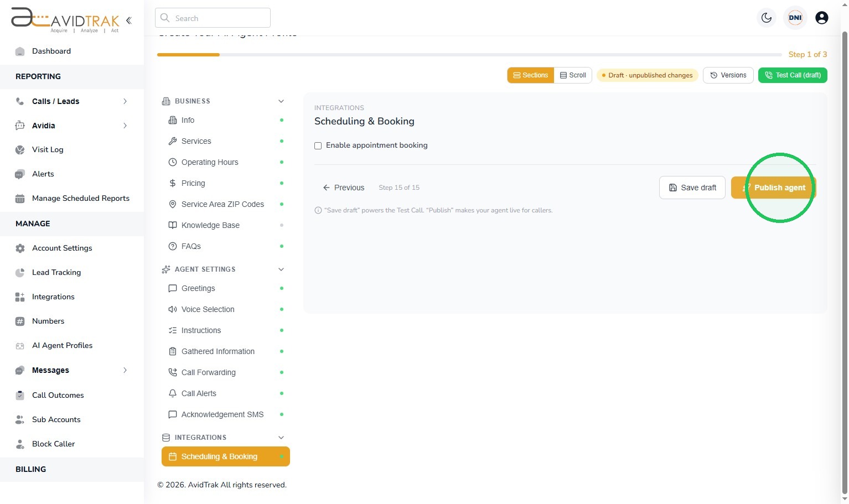Click the Publish agent button
Viewport: 849px width, 504px height.
(774, 188)
